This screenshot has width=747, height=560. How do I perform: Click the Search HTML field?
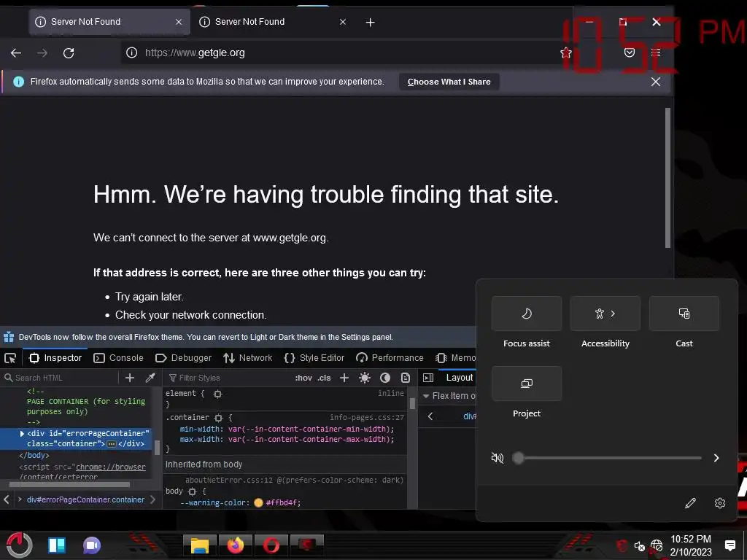coord(61,378)
